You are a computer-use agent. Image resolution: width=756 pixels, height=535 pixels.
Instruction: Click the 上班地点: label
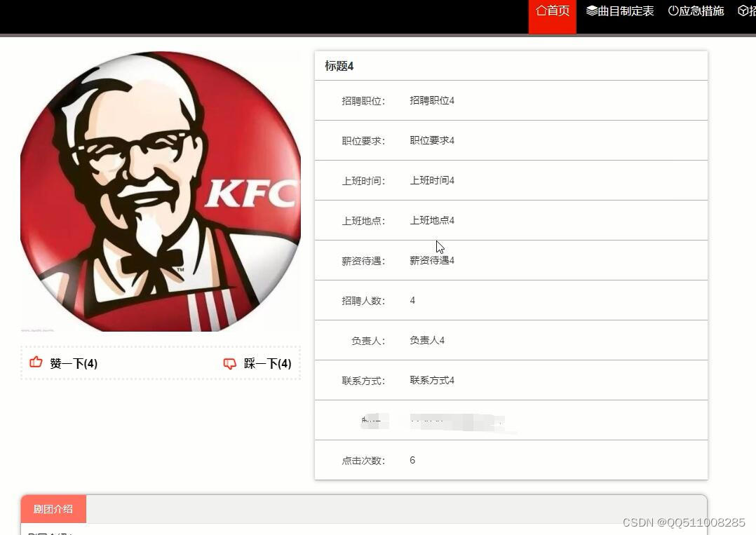pyautogui.click(x=363, y=221)
